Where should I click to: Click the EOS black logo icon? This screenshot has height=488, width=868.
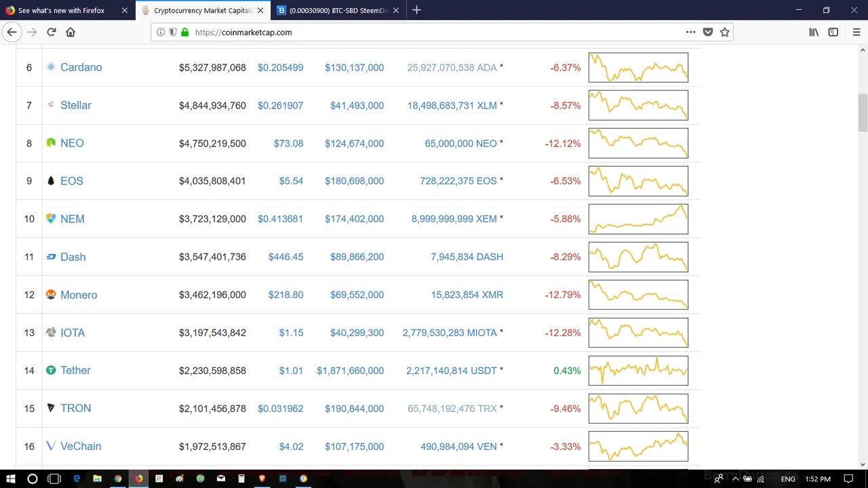click(50, 181)
